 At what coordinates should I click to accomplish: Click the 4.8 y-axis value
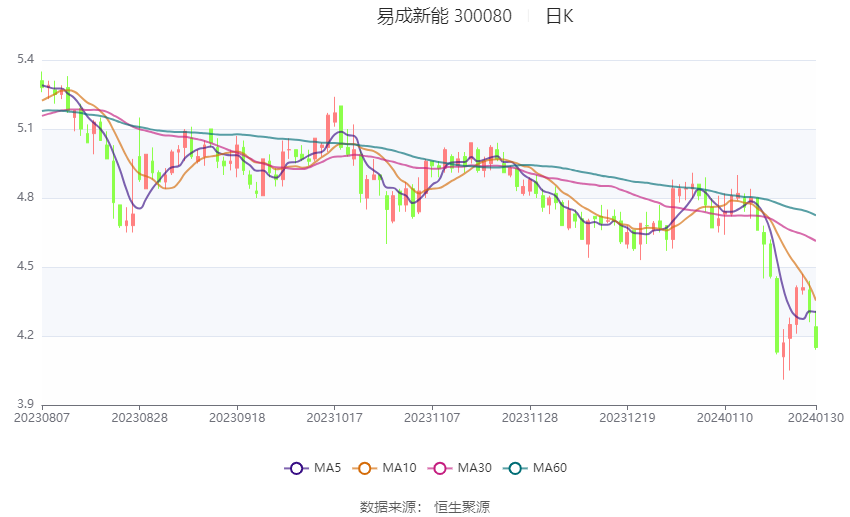25,197
